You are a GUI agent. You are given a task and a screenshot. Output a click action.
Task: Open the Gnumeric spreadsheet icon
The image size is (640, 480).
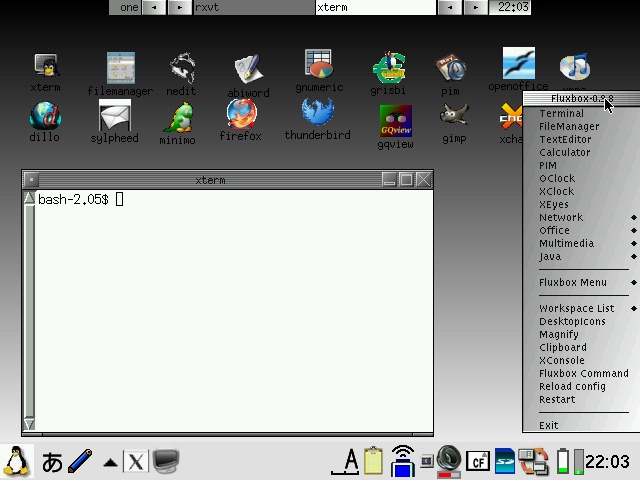tap(319, 68)
